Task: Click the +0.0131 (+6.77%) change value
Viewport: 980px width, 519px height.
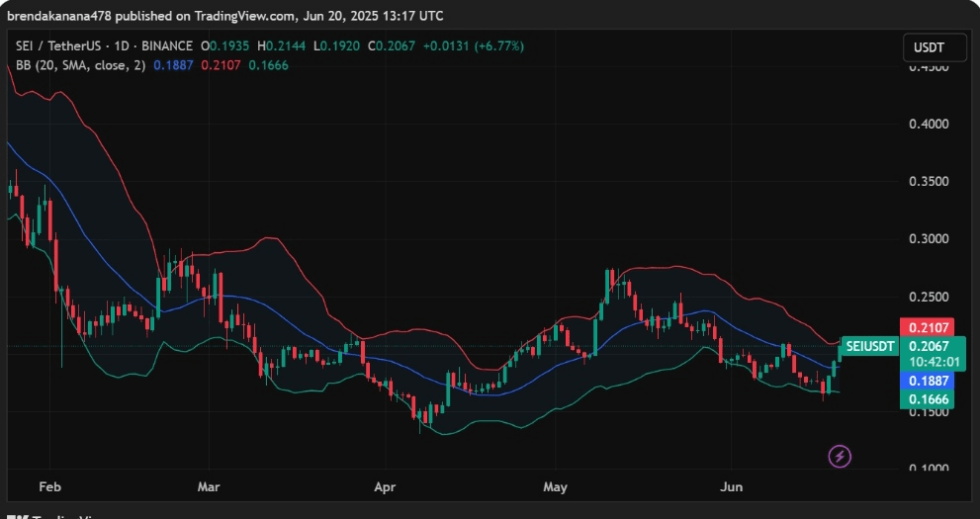Action: point(475,46)
